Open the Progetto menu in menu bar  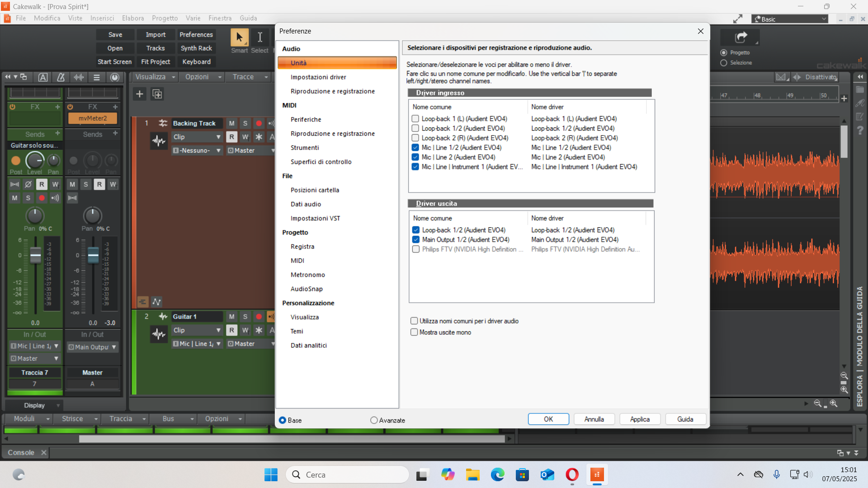coord(165,18)
